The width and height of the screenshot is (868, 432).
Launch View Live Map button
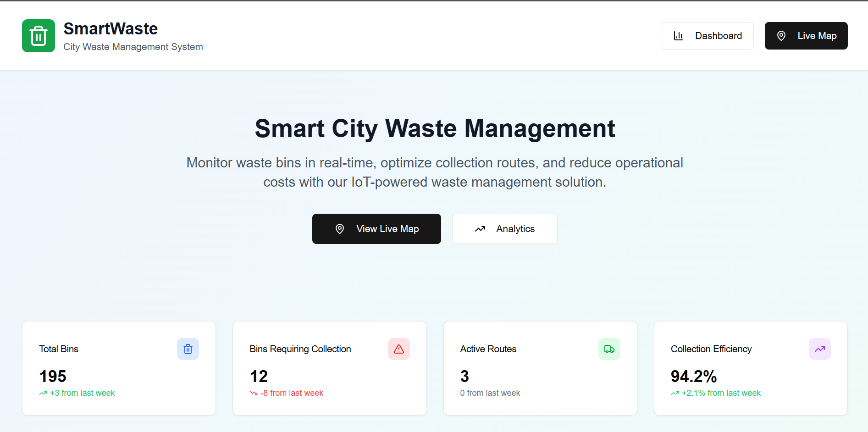pos(376,229)
